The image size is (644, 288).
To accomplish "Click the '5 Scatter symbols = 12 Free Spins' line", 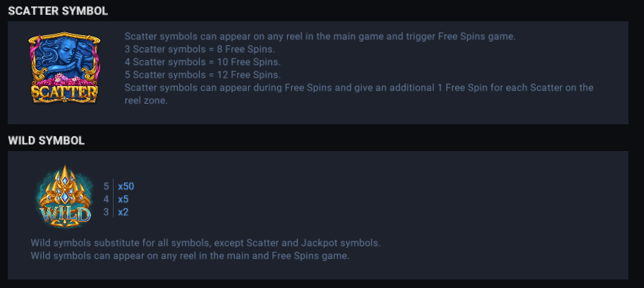I will click(x=202, y=75).
